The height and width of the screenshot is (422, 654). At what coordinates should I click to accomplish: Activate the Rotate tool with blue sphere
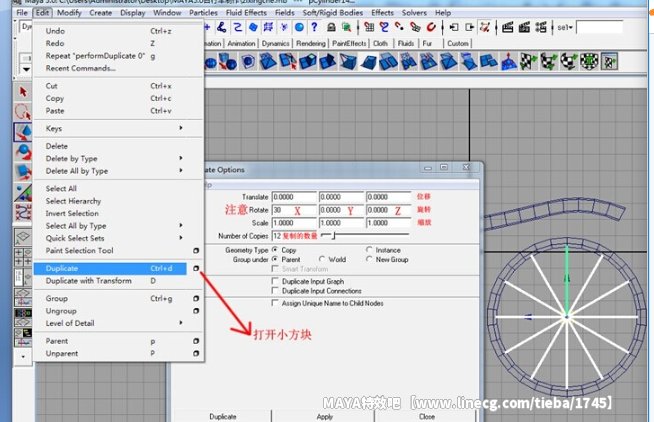(23, 152)
